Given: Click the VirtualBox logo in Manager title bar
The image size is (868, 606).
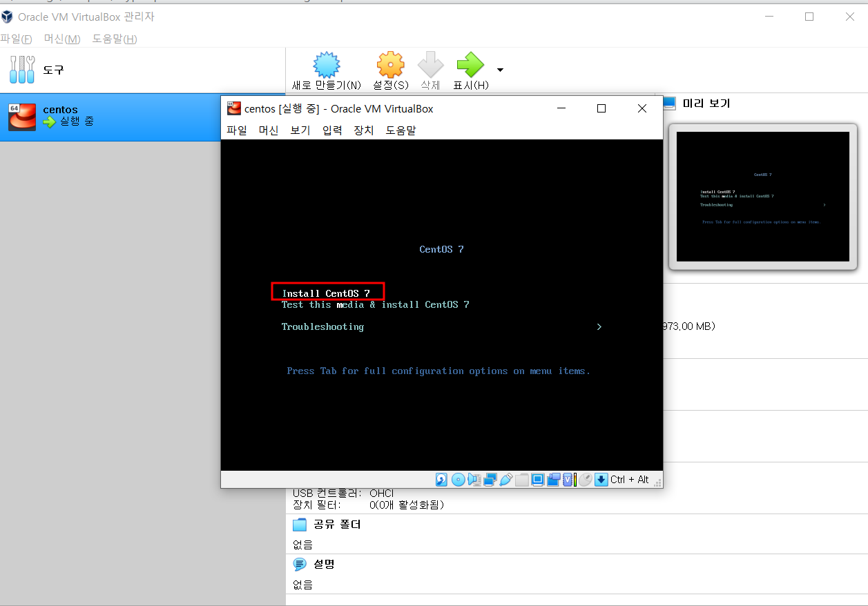Looking at the screenshot, I should (7, 17).
